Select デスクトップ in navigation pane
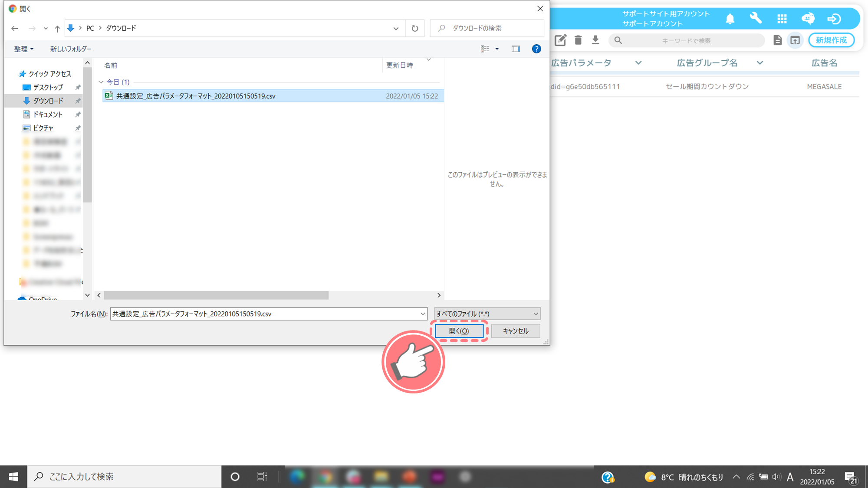The image size is (868, 488). pos(48,87)
